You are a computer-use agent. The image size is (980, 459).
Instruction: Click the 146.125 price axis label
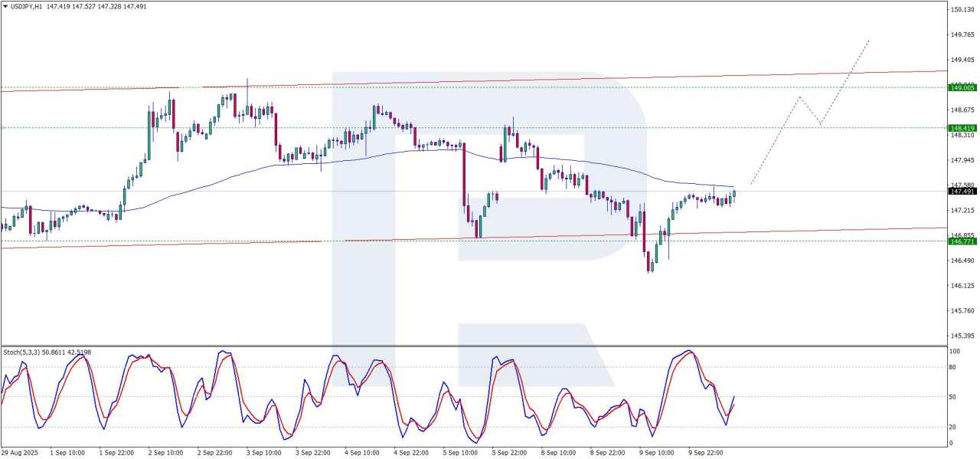962,286
